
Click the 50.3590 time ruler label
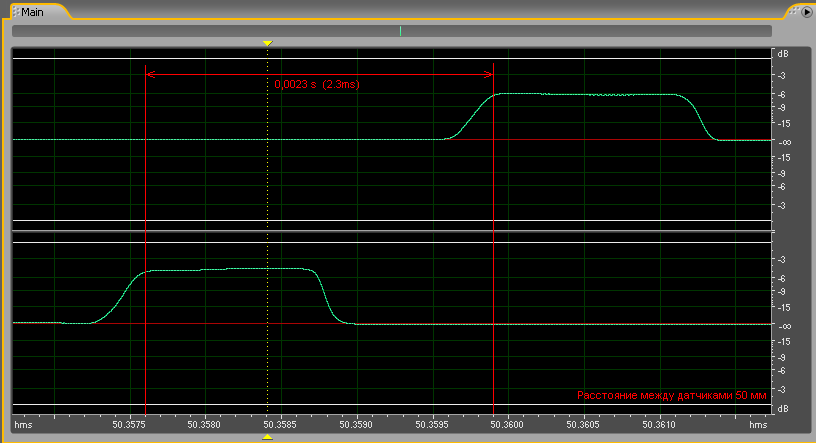tap(356, 425)
